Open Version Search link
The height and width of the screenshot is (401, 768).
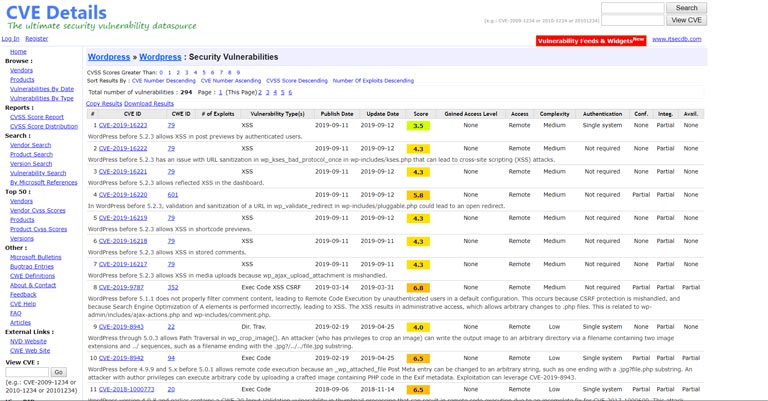(31, 164)
